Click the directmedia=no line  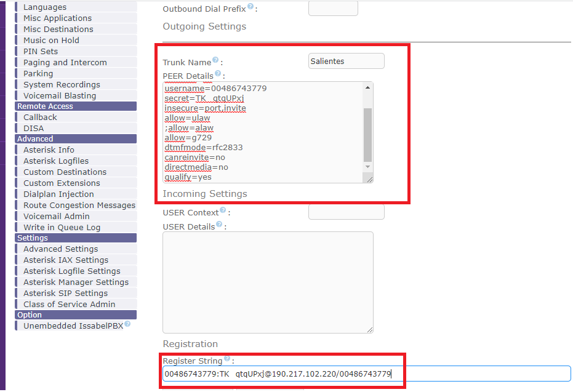click(196, 167)
